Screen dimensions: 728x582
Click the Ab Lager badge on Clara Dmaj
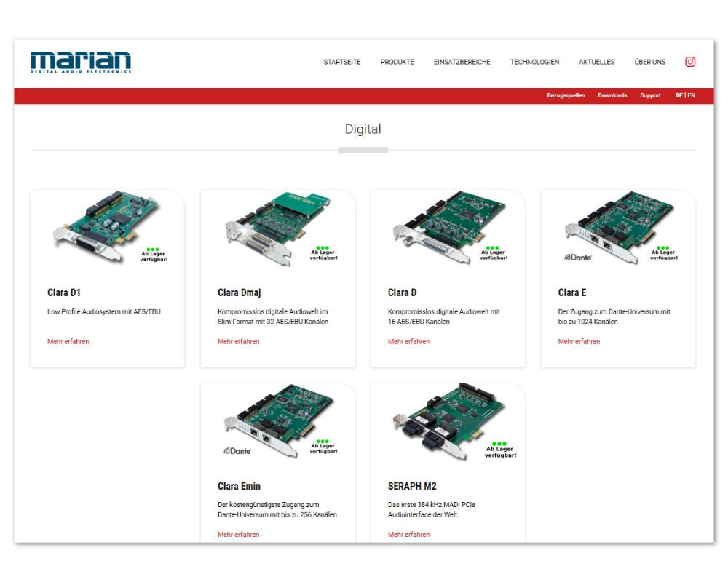324,253
